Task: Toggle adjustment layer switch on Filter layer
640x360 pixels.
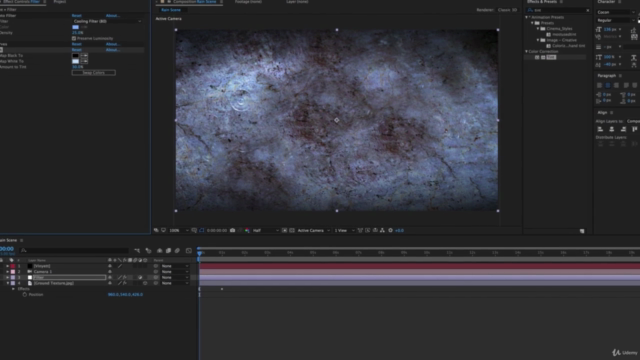Action: [140, 278]
